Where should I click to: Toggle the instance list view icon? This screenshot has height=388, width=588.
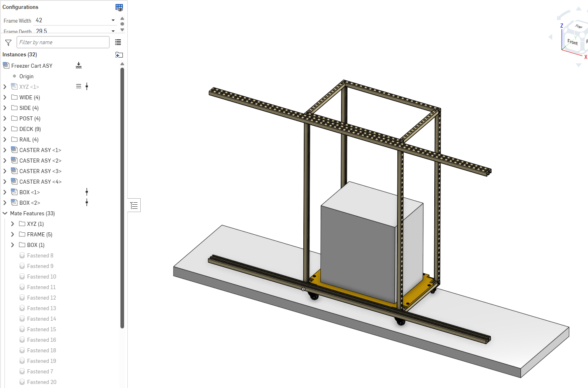pos(118,42)
